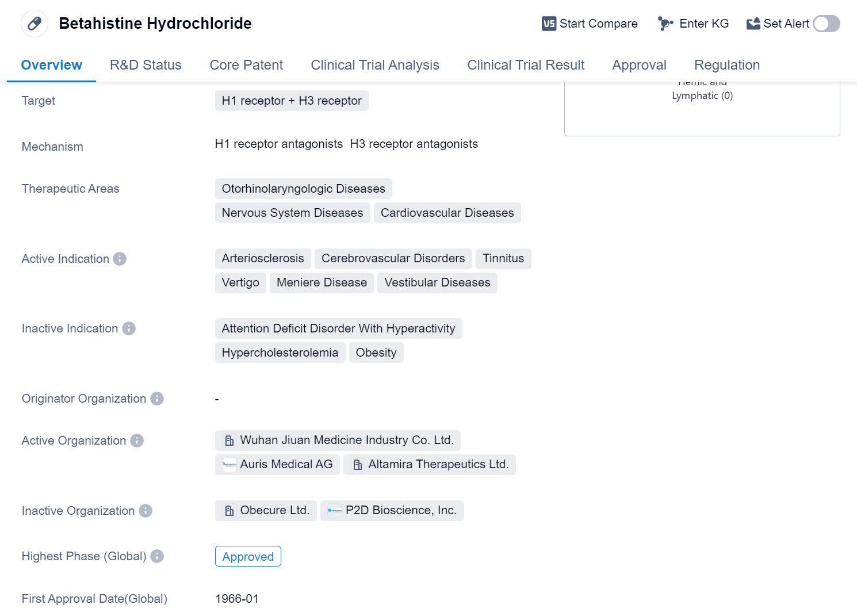
Task: Open the Core Patent tab
Action: tap(246, 65)
